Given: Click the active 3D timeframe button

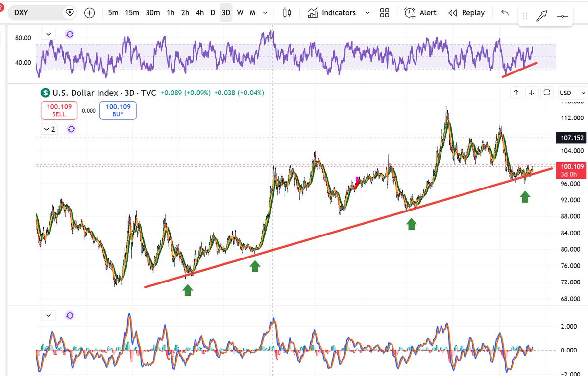Looking at the screenshot, I should click(226, 13).
